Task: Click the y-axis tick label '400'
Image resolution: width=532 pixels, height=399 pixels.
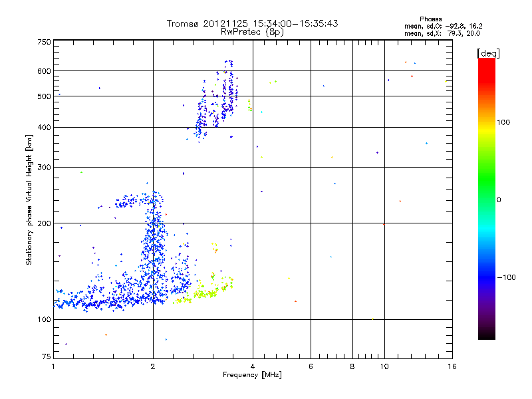Action: pos(44,128)
